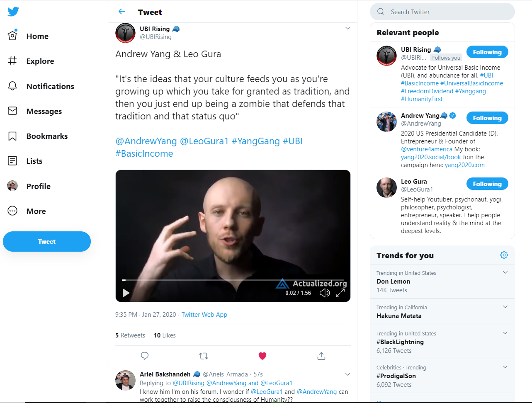Go to Bookmarks in the sidebar

coord(47,136)
